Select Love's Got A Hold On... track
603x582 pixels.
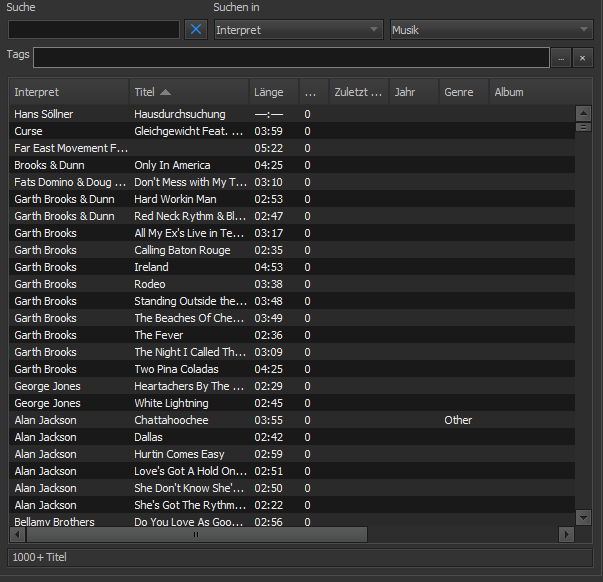pos(292,471)
